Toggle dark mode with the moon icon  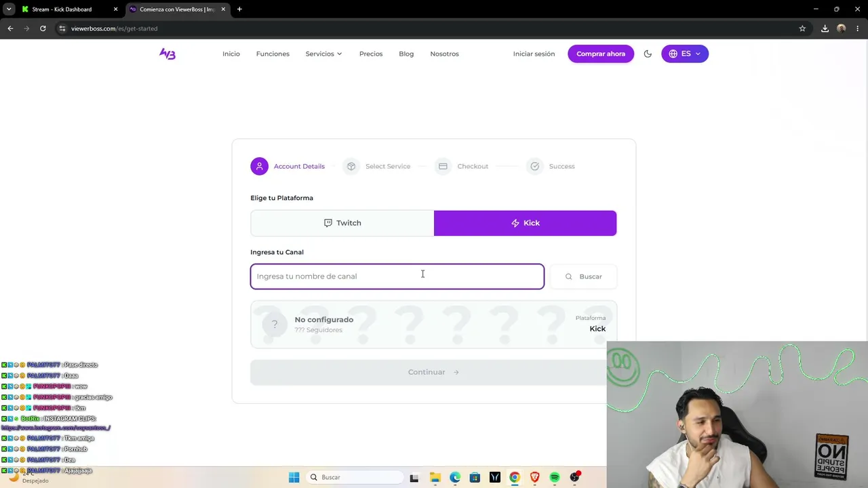648,54
